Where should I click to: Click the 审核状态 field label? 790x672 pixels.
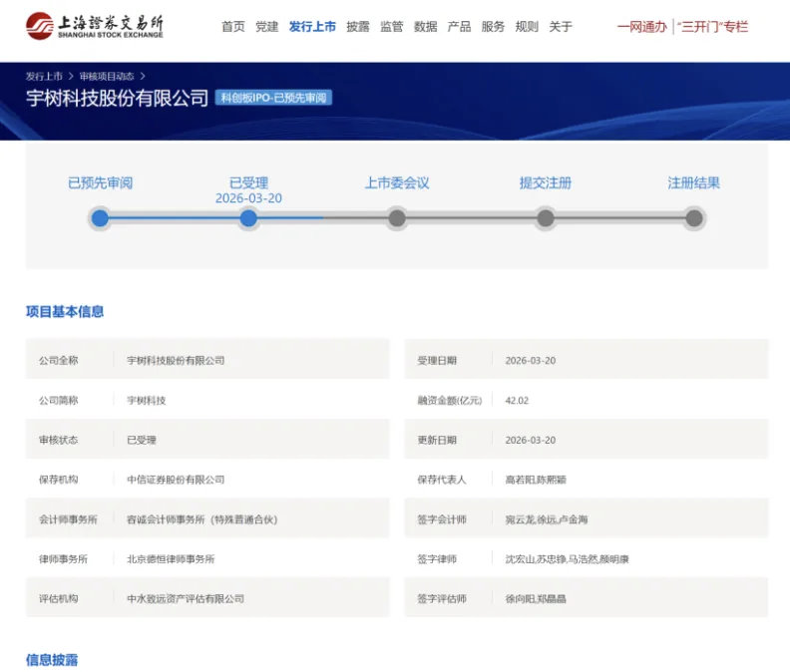(x=59, y=440)
